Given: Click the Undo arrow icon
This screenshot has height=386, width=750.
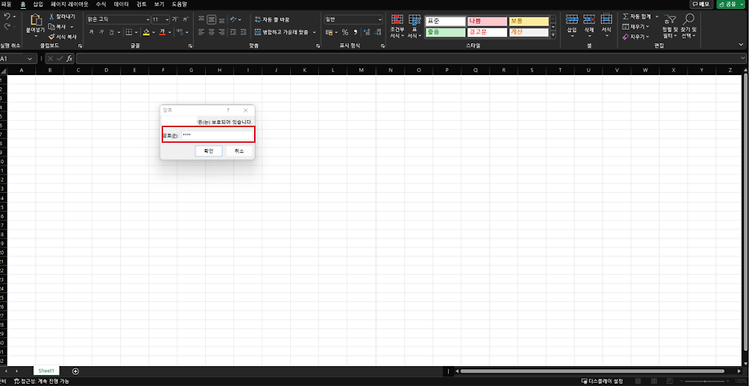Looking at the screenshot, I should (x=7, y=16).
